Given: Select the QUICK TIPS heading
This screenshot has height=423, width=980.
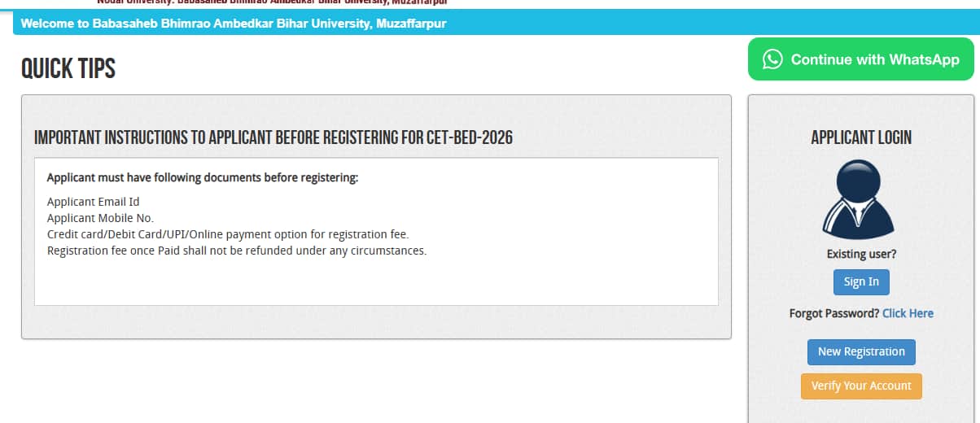Looking at the screenshot, I should pos(68,69).
